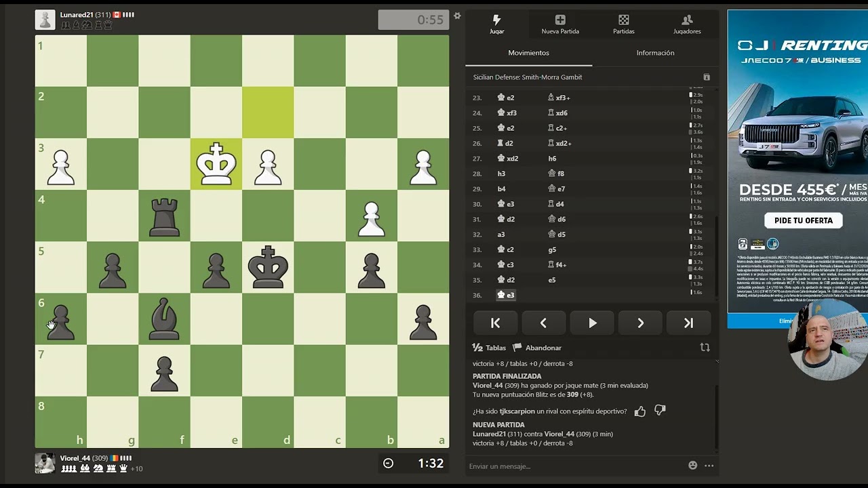Click the PIDE TU OFERTA ad button
Screen dimensions: 868x488
coord(804,220)
